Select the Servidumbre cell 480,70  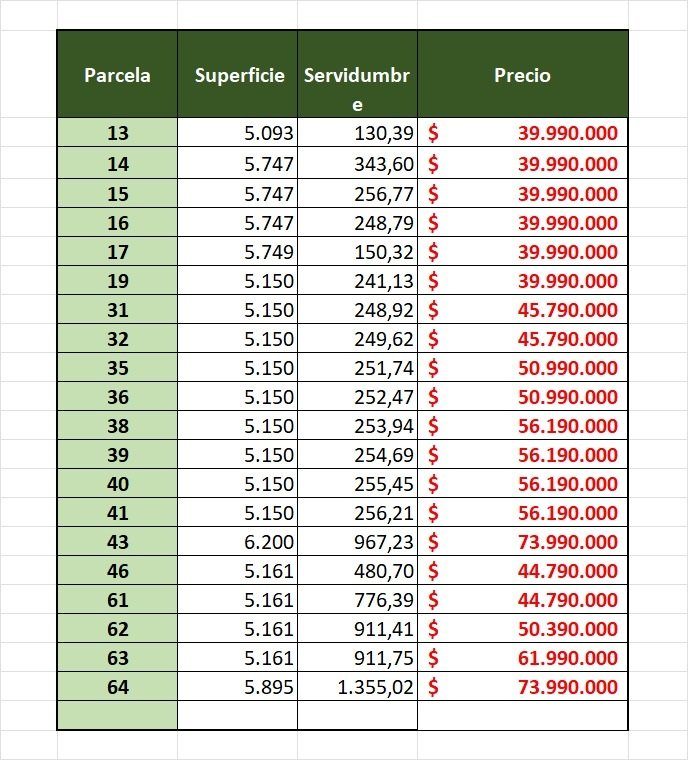[357, 570]
